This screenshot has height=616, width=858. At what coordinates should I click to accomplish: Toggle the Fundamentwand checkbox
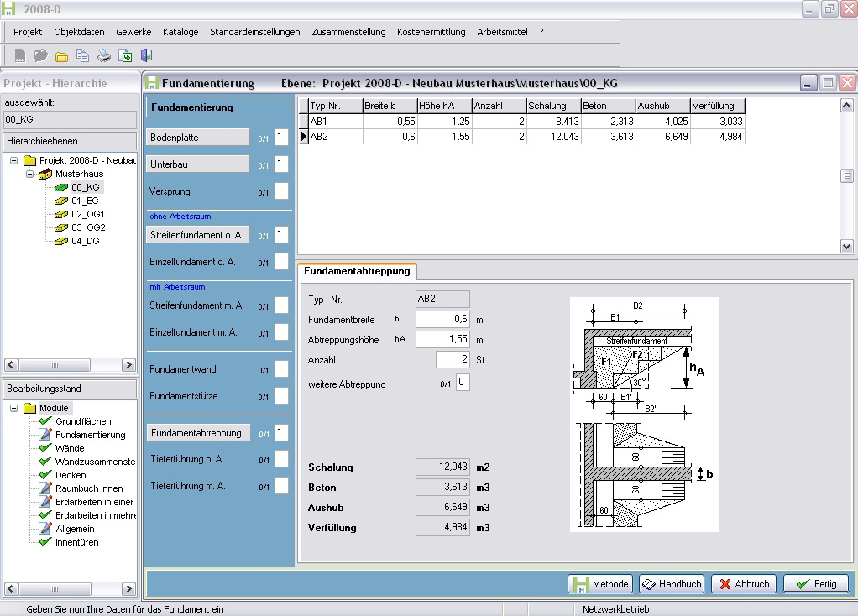coord(281,369)
